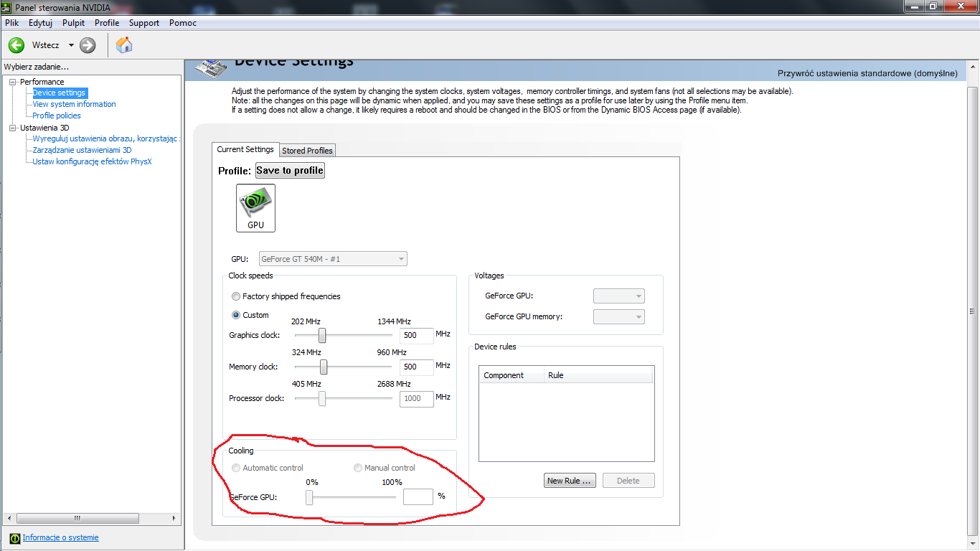Select the GPU device icon
Viewport: 980px width, 551px height.
click(x=255, y=208)
